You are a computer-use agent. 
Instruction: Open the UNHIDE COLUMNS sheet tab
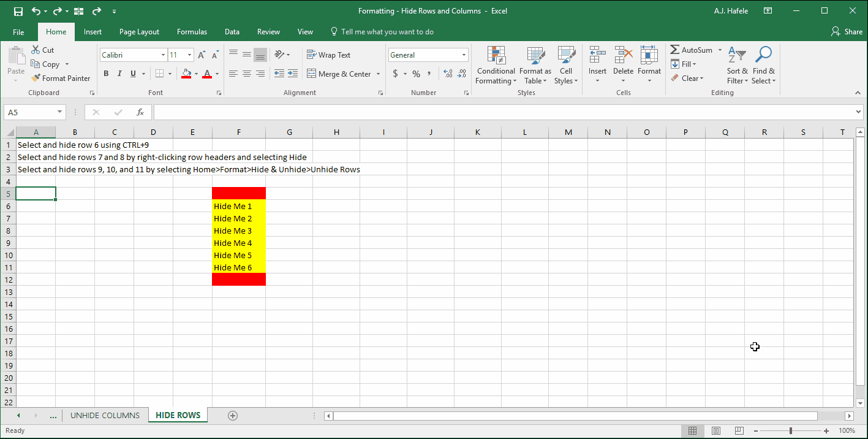click(x=105, y=415)
